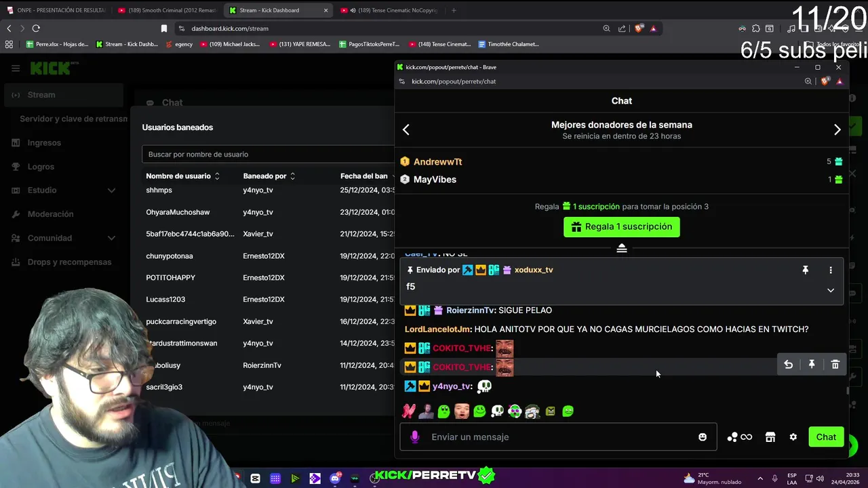The height and width of the screenshot is (488, 868).
Task: Click username LordLancelotJm in chat
Action: tap(437, 329)
